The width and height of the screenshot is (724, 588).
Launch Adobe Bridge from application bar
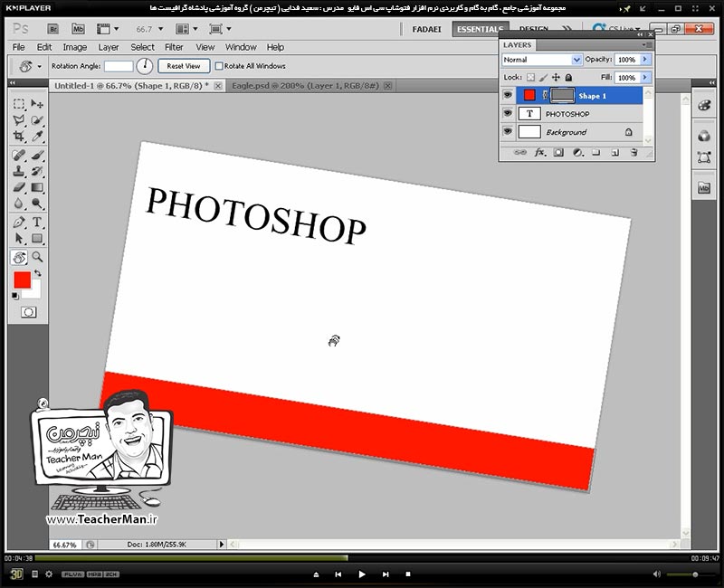pyautogui.click(x=53, y=29)
